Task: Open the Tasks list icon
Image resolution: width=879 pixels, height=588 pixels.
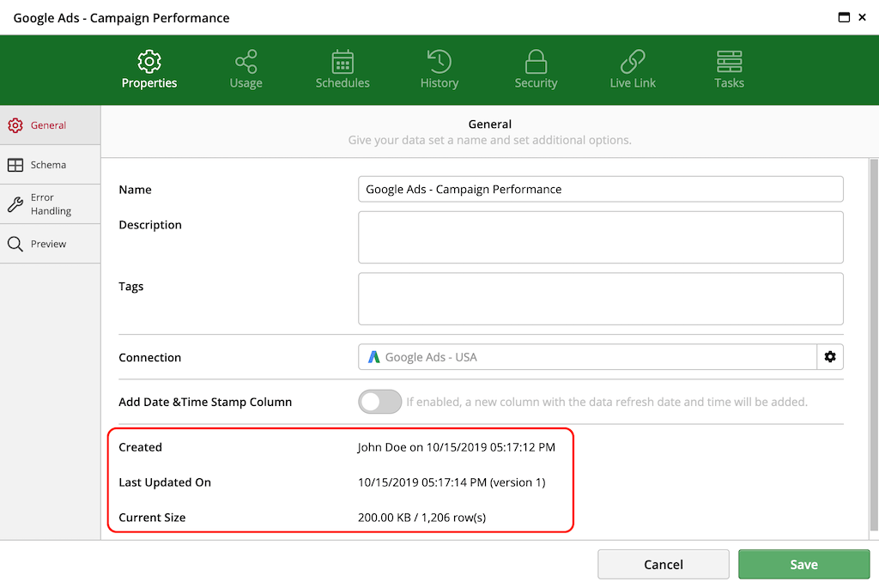Action: (730, 62)
